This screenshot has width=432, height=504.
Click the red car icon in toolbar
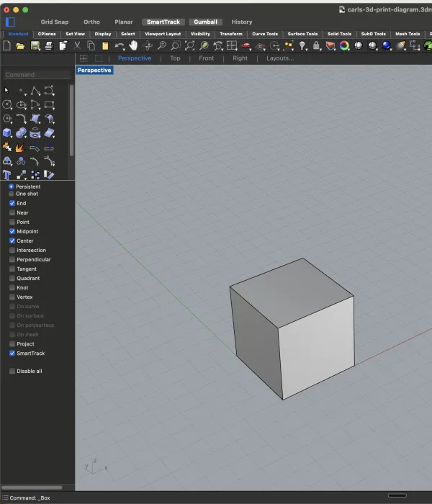(x=246, y=45)
